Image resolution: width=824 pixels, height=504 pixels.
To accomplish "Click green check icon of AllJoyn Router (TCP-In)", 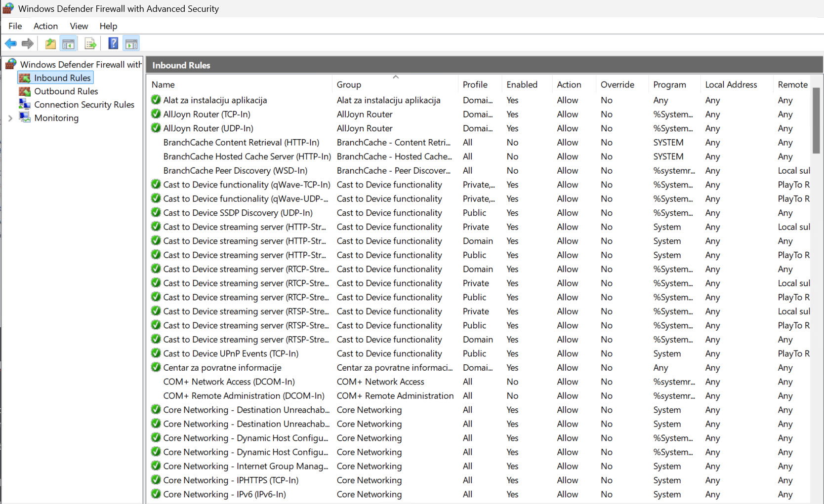I will tap(156, 114).
